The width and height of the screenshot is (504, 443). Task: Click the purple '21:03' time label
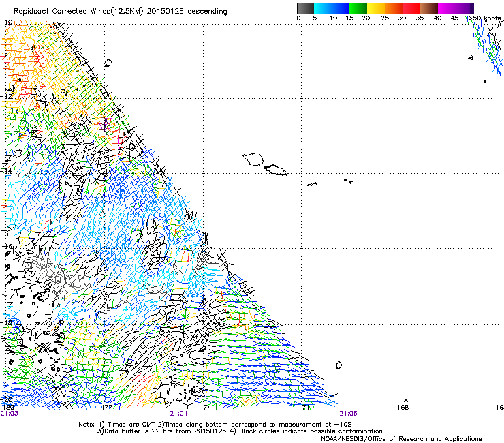10,414
